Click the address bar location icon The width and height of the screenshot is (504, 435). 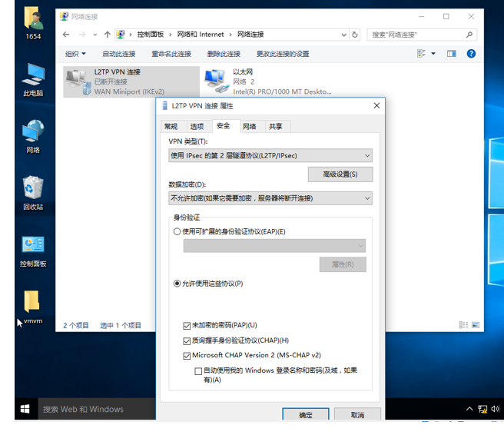121,35
